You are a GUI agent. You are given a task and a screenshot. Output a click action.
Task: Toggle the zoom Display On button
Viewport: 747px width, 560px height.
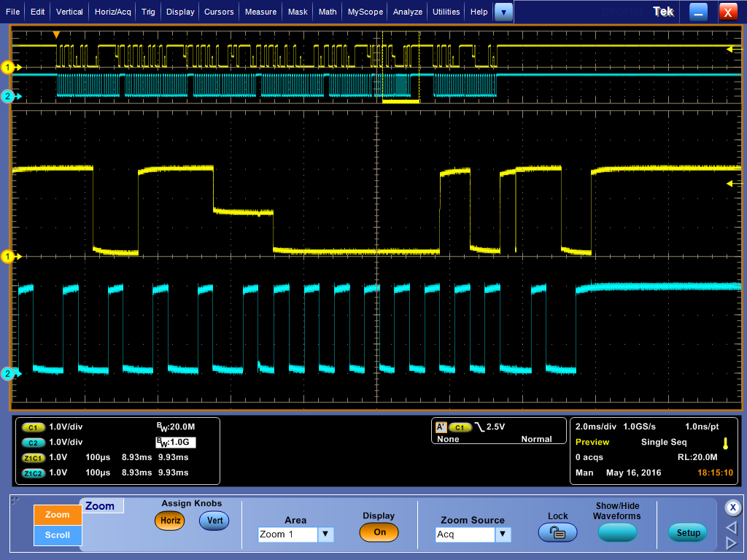pos(379,532)
